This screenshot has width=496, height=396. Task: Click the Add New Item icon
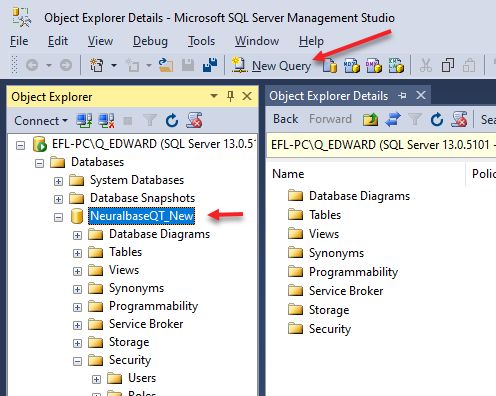[x=132, y=65]
